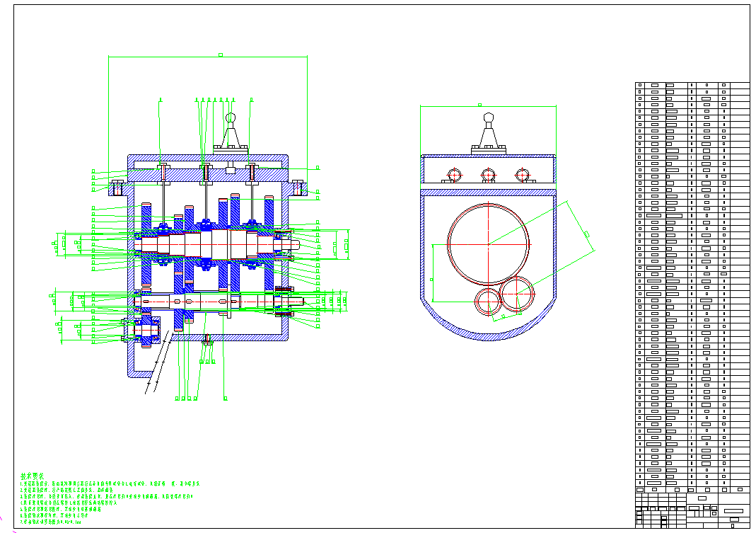
Task: Select the large red gear circle in side view
Action: [488, 243]
